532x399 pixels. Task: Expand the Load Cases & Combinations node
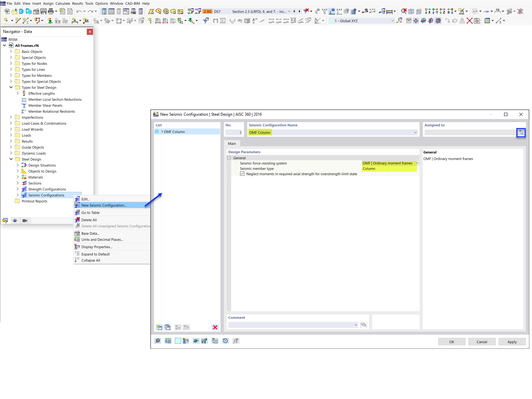pyautogui.click(x=11, y=123)
